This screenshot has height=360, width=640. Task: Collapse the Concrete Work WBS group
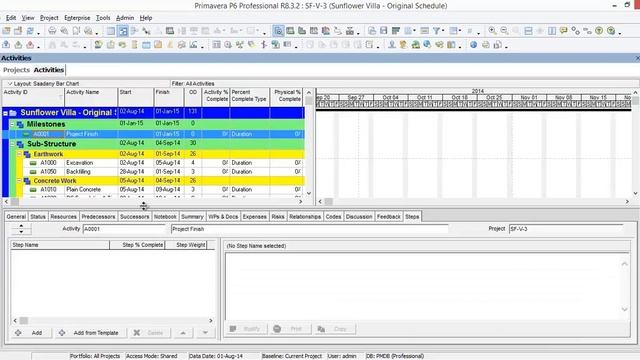coord(19,180)
